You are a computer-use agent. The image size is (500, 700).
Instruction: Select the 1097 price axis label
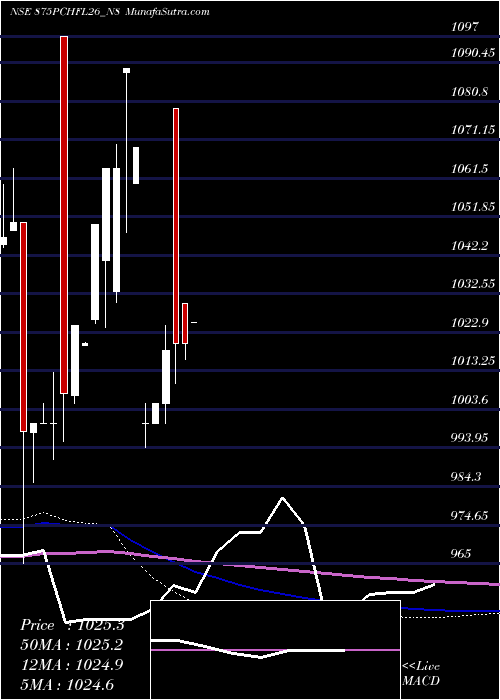pyautogui.click(x=464, y=27)
